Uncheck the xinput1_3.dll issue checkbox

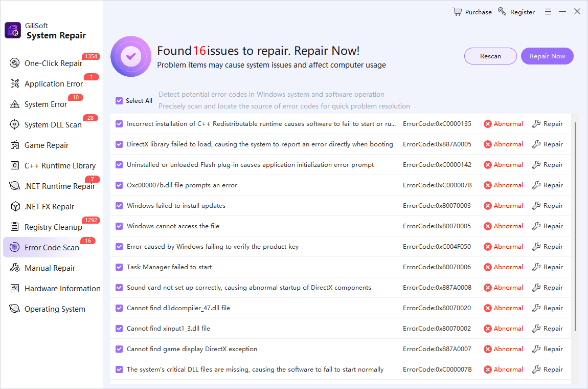click(x=119, y=329)
